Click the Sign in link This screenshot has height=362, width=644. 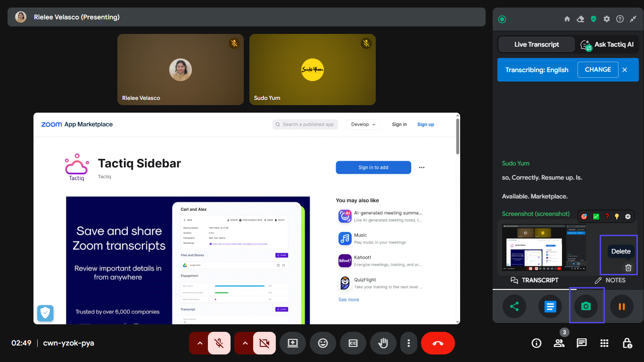[x=399, y=124]
